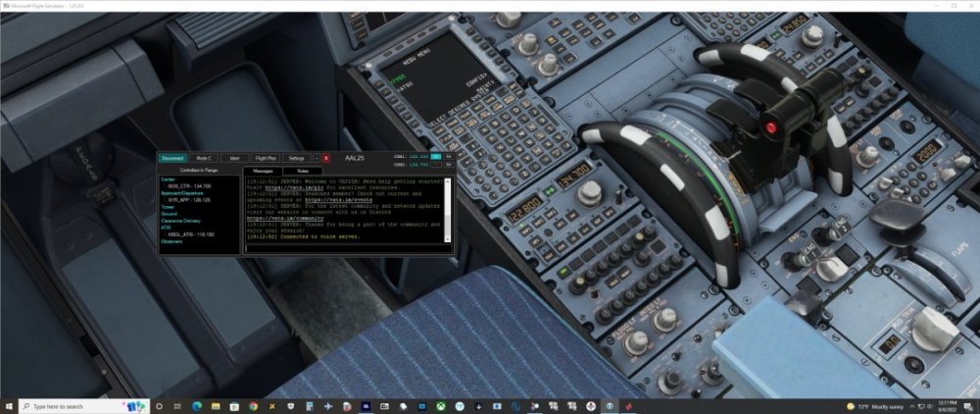The image size is (980, 414).
Task: Switch to the Messages tab
Action: [263, 171]
